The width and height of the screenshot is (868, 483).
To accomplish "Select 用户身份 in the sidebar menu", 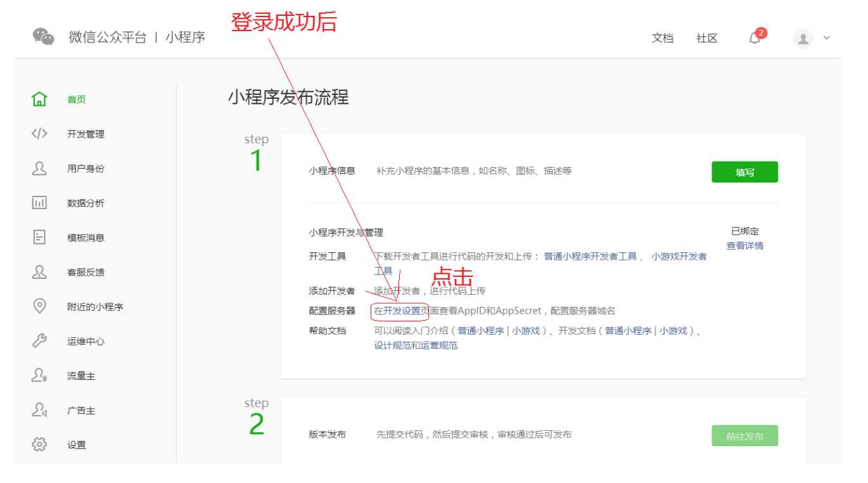I will (x=86, y=169).
